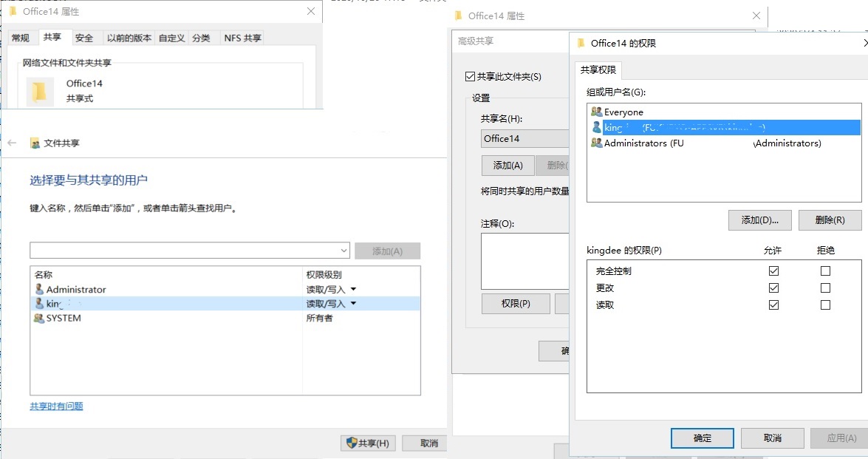Switch to the 常规 tab
Image resolution: width=868 pixels, height=459 pixels.
tap(21, 38)
